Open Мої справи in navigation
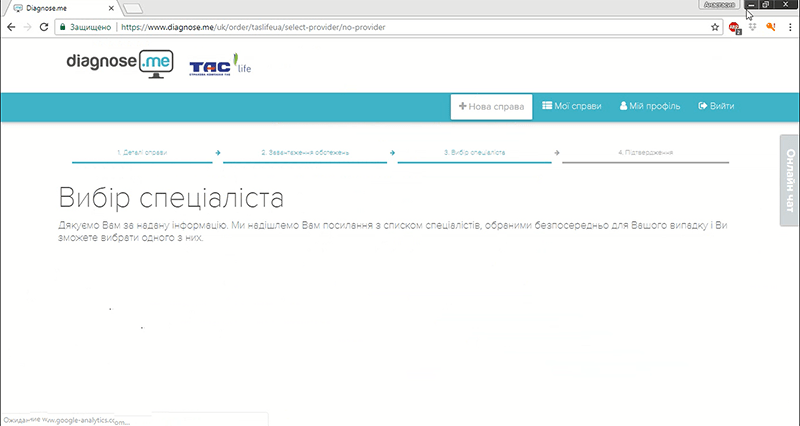 pos(572,106)
